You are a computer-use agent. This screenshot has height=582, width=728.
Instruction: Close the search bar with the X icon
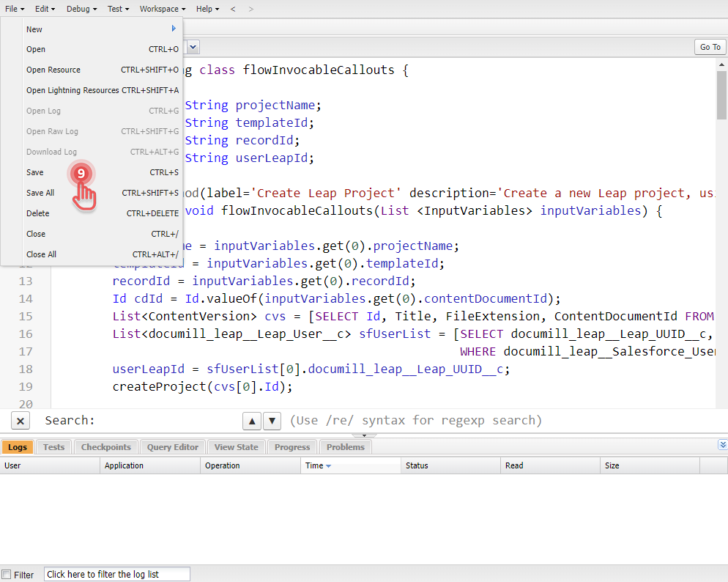click(x=21, y=420)
